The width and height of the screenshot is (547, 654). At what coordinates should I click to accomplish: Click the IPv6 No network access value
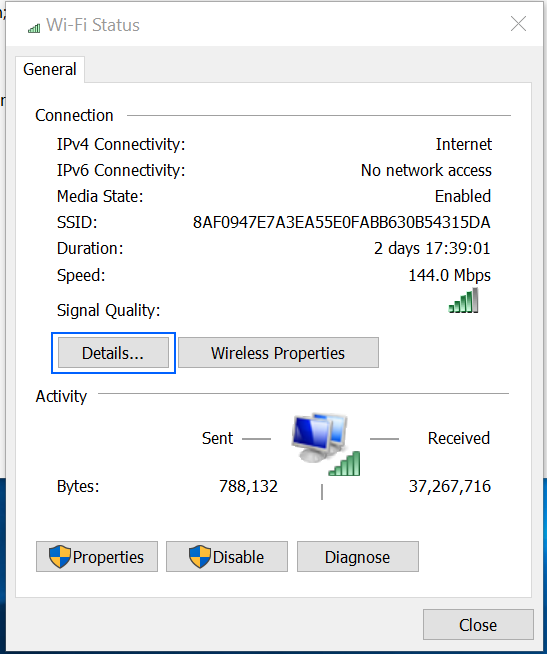pyautogui.click(x=426, y=170)
